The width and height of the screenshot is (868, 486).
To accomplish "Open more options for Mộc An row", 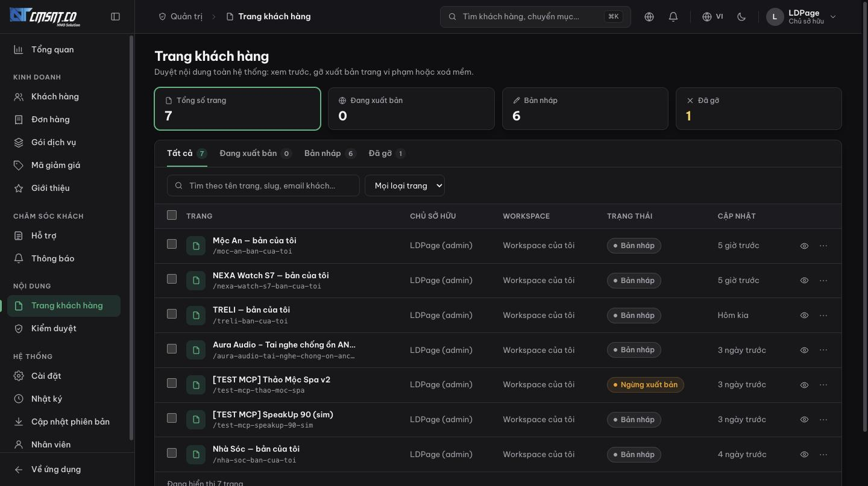I will [x=823, y=246].
